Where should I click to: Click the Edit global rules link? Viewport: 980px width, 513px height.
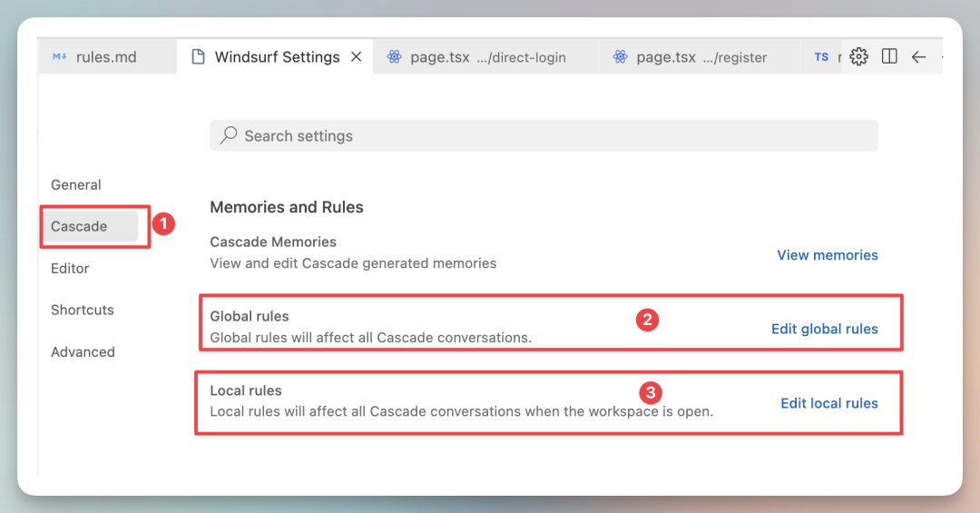[x=824, y=329]
